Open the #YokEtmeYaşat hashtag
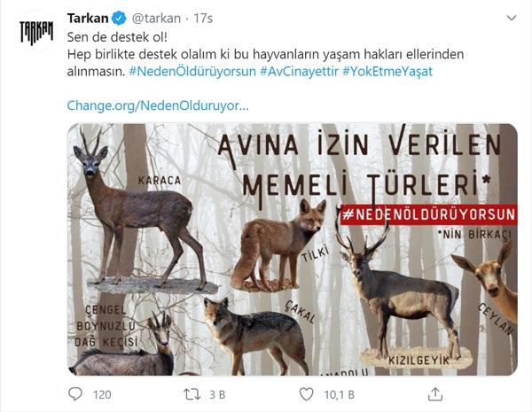The height and width of the screenshot is (412, 532). pyautogui.click(x=387, y=71)
